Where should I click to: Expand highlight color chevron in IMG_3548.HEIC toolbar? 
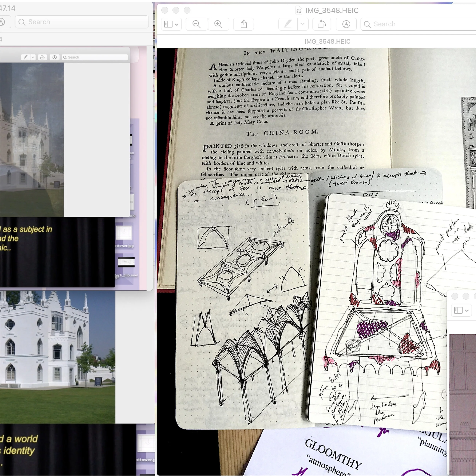(x=303, y=24)
